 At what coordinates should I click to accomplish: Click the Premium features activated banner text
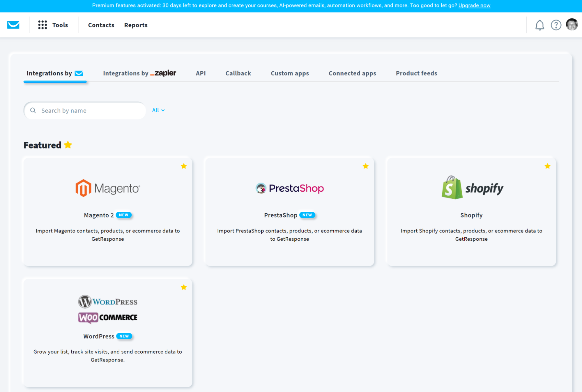[x=275, y=6]
